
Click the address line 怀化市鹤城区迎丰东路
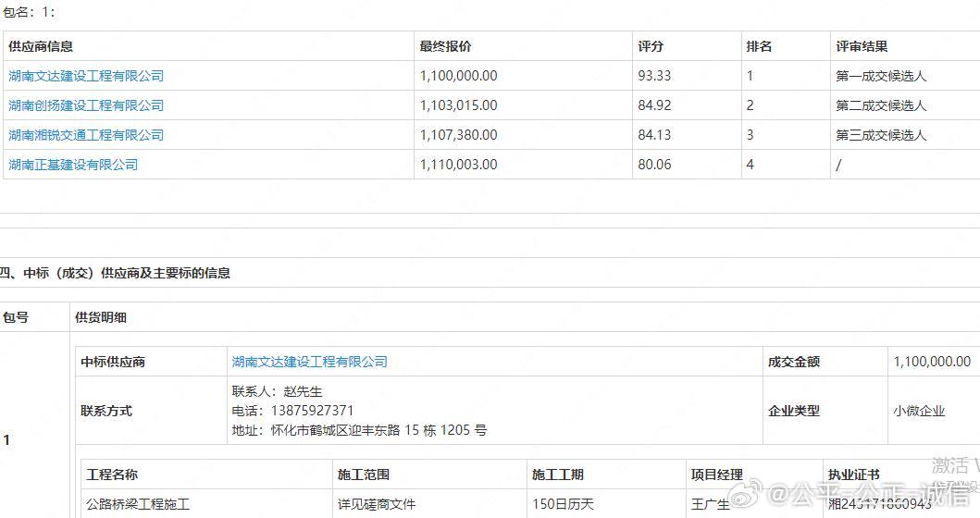[359, 430]
